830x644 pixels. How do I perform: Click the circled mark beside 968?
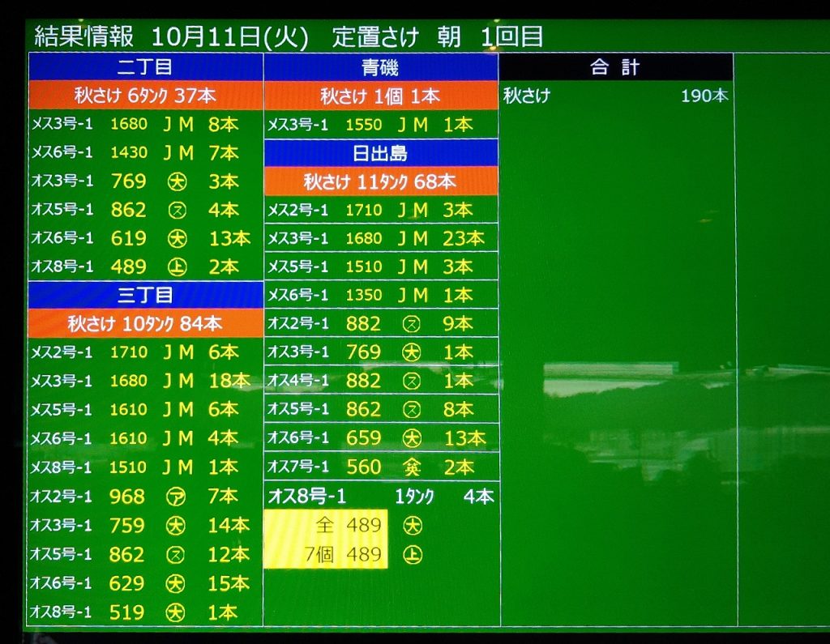click(x=177, y=497)
